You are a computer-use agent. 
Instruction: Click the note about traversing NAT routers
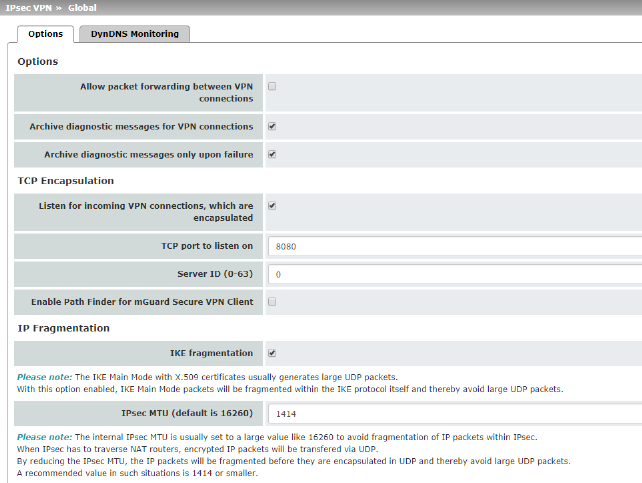click(197, 449)
